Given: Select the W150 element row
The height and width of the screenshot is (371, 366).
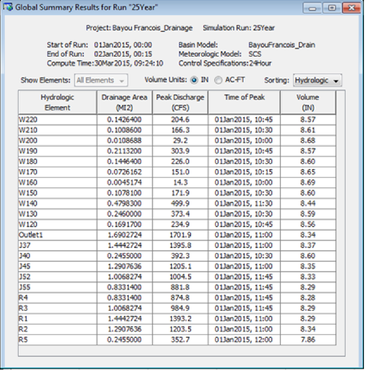Looking at the screenshot, I should 177,193.
